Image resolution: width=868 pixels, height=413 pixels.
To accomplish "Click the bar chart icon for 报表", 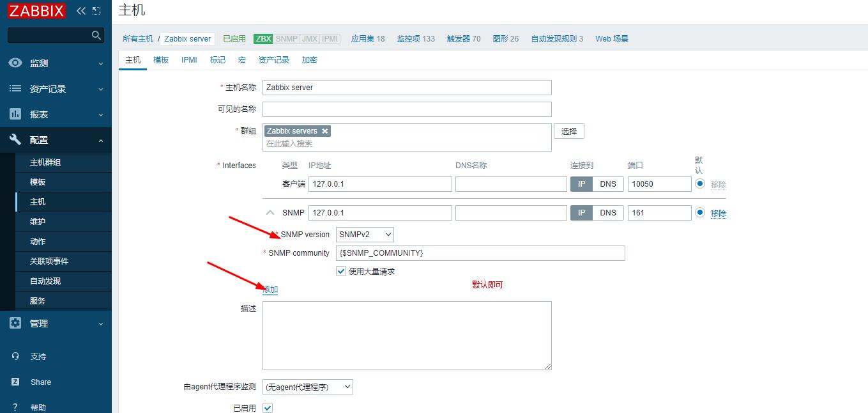I will [x=15, y=114].
